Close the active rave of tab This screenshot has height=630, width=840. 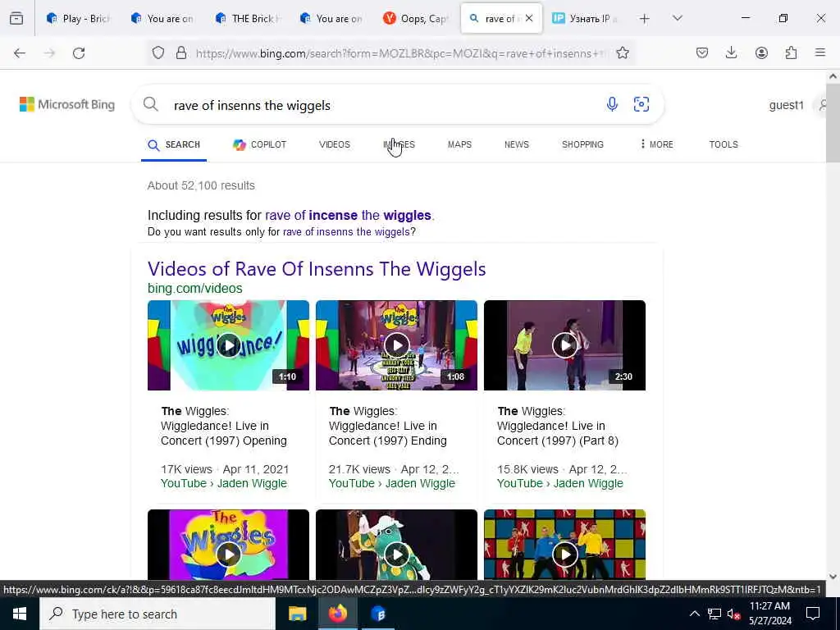529,18
